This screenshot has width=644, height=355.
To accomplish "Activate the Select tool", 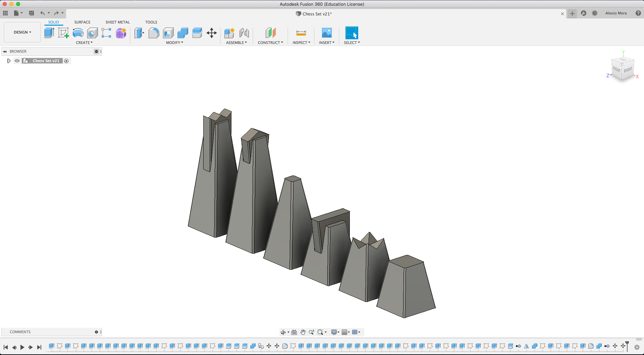I will tap(352, 33).
